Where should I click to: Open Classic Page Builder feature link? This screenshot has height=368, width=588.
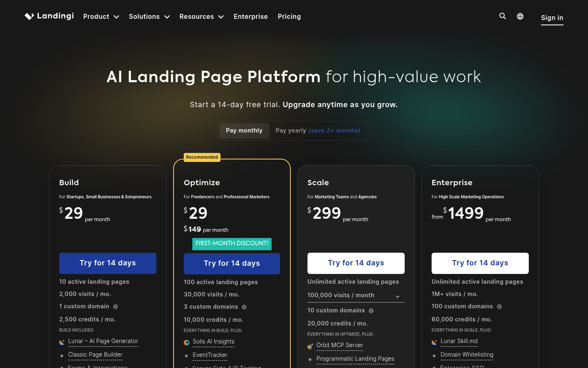point(95,355)
